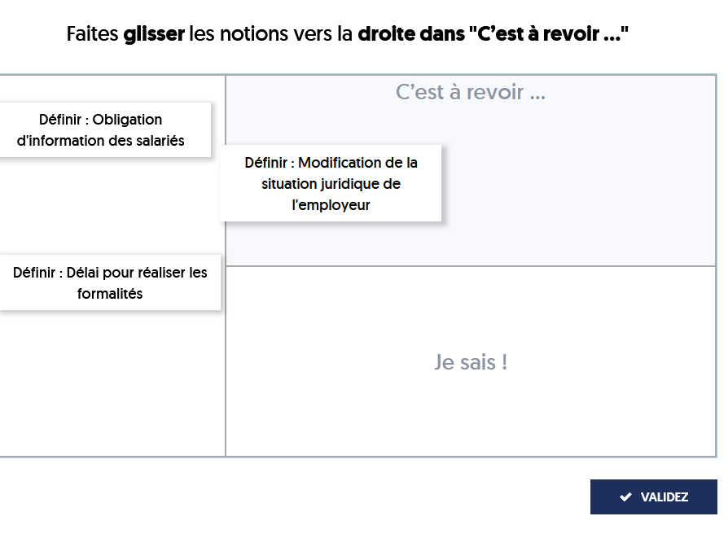Click the bold word 'glisser' in the heading
728x560 pixels.
click(154, 34)
